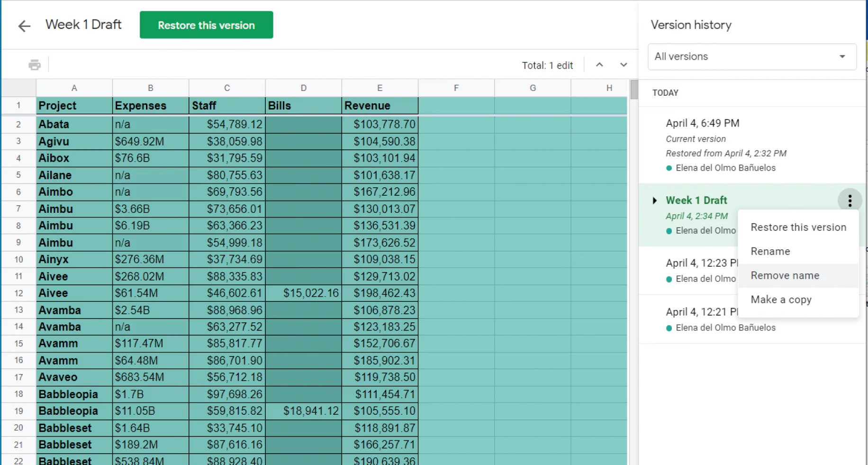868x465 pixels.
Task: Click the back arrow to exit version history
Action: pyautogui.click(x=23, y=26)
